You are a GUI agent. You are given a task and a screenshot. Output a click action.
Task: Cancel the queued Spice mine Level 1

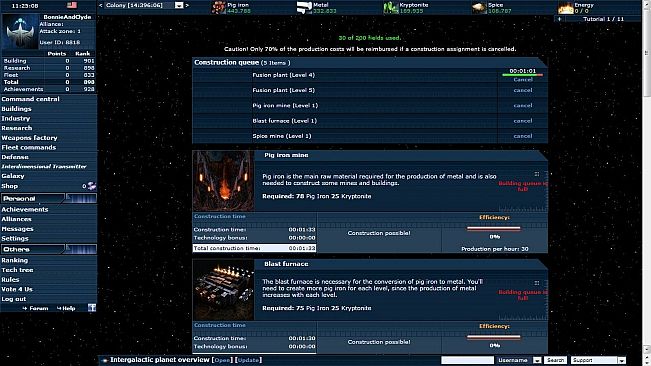click(523, 136)
